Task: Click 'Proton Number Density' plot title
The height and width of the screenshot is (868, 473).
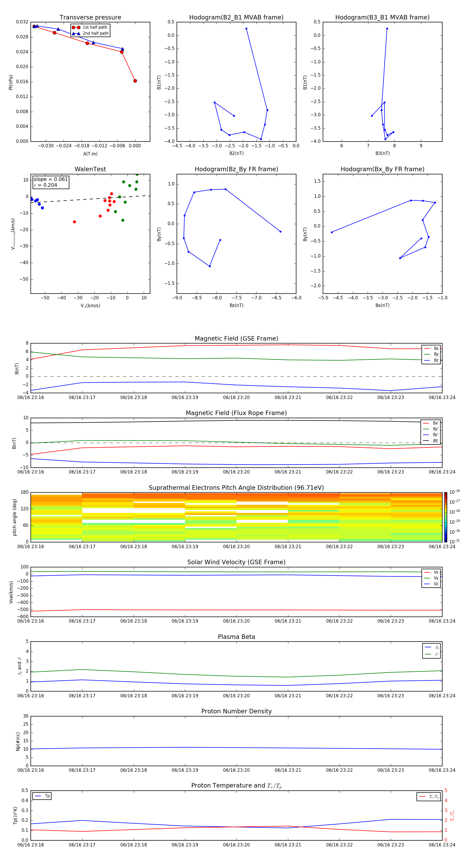Action: pyautogui.click(x=236, y=711)
